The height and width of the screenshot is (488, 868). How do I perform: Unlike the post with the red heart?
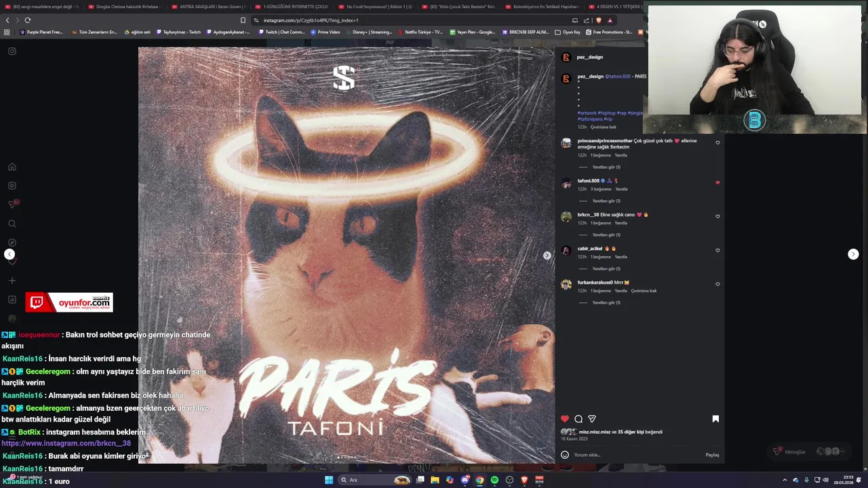[564, 419]
